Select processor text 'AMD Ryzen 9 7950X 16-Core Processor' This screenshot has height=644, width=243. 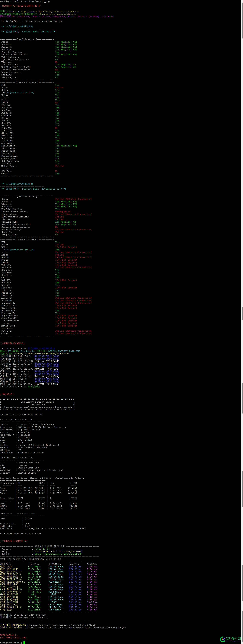pos(42,427)
